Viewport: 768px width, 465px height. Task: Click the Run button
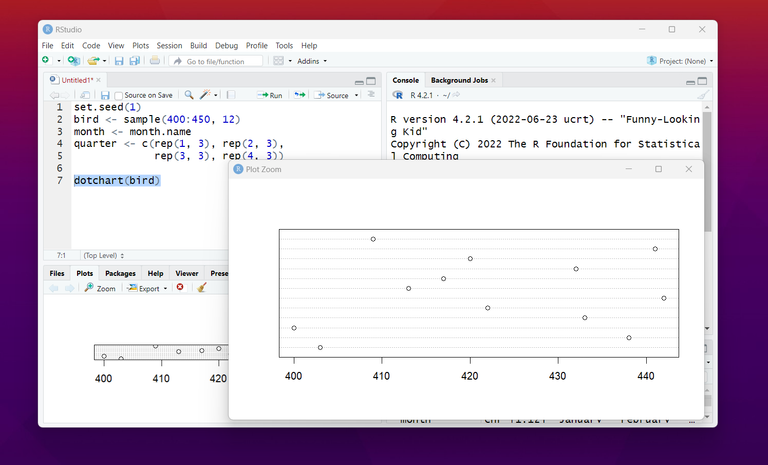click(x=270, y=95)
